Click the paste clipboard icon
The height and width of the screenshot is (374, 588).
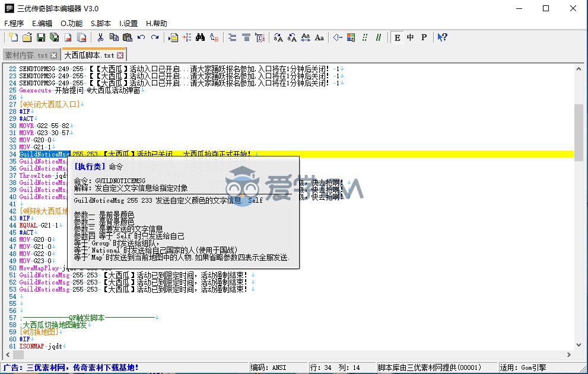click(128, 37)
